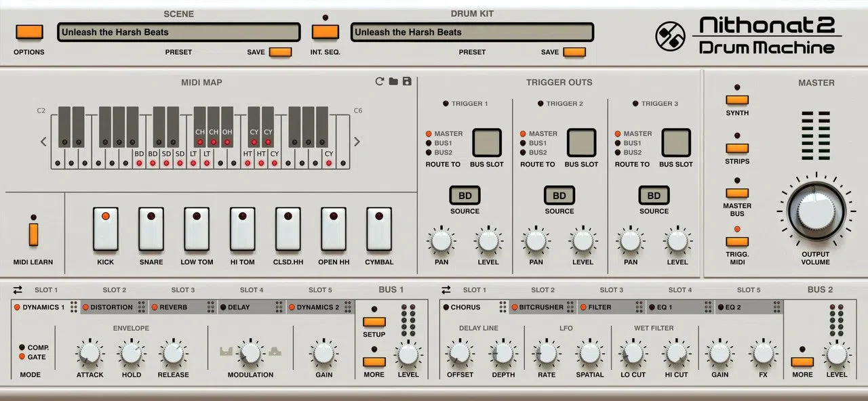Viewport: 868px width, 401px height.
Task: Select COMP. mode in Dynamics 1
Action: [x=23, y=347]
